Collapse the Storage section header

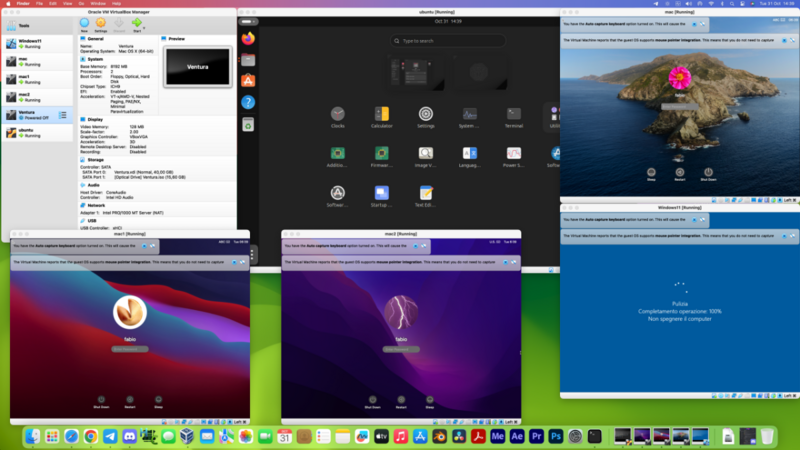(95, 159)
